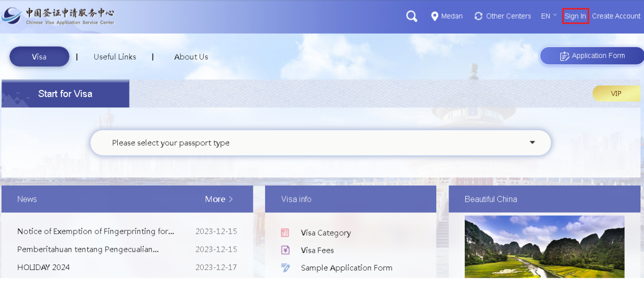The height and width of the screenshot is (300, 644).
Task: Open the About Us menu item
Action: click(x=191, y=57)
